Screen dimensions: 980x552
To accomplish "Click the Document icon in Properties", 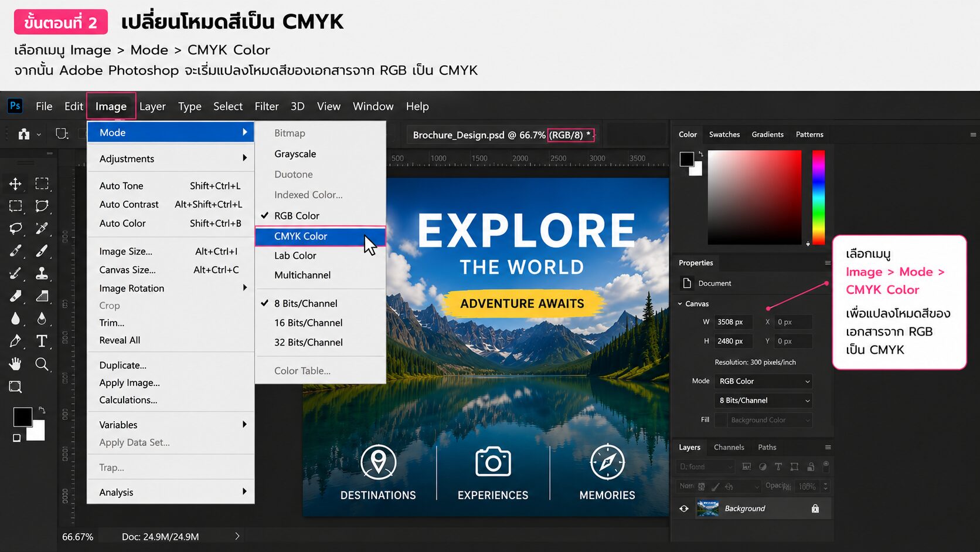I will pyautogui.click(x=687, y=283).
